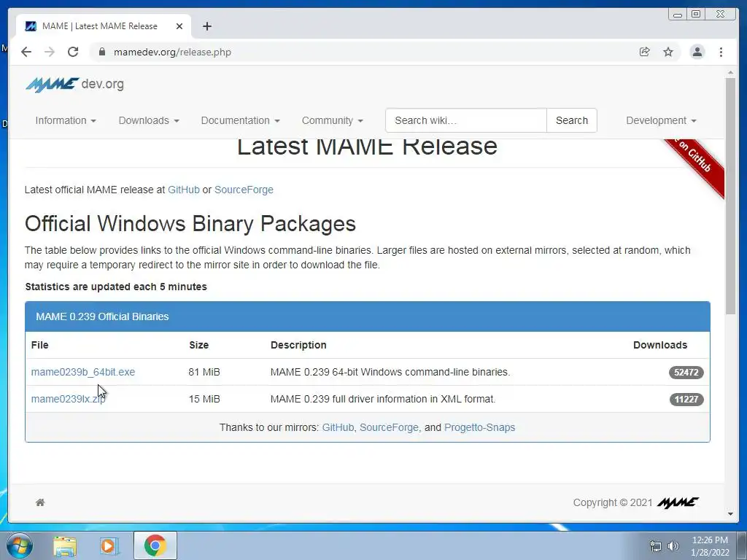Image resolution: width=747 pixels, height=560 pixels.
Task: Click the Search wiki input field
Action: (466, 120)
